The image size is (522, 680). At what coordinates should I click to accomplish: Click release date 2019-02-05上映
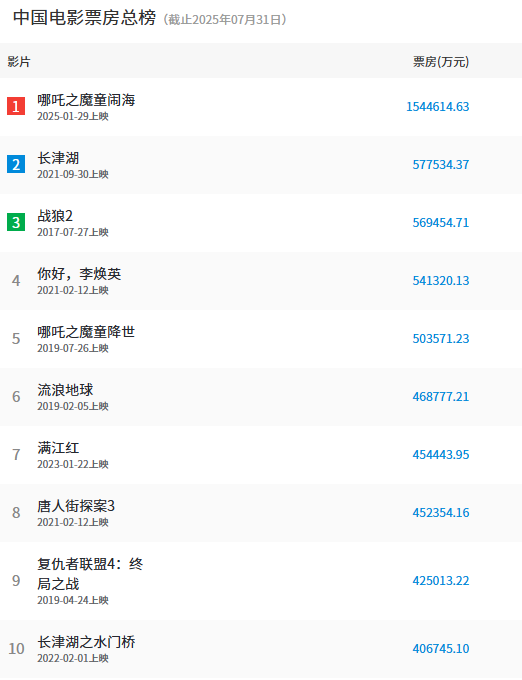pyautogui.click(x=73, y=406)
